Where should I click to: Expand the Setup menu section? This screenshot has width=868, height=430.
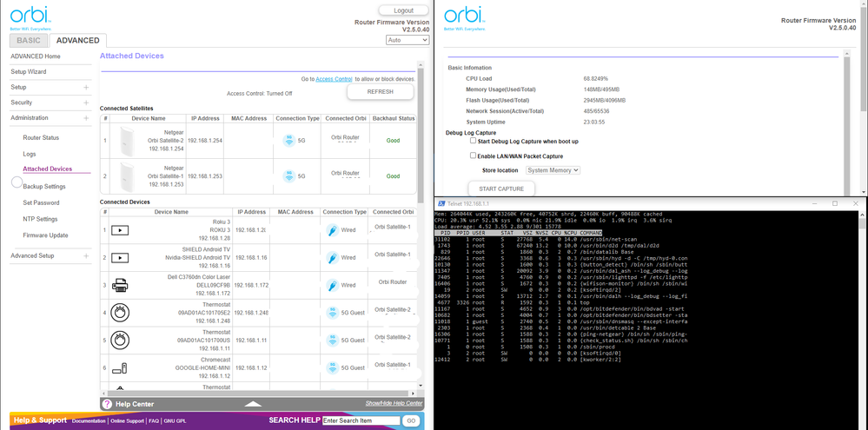click(x=86, y=88)
